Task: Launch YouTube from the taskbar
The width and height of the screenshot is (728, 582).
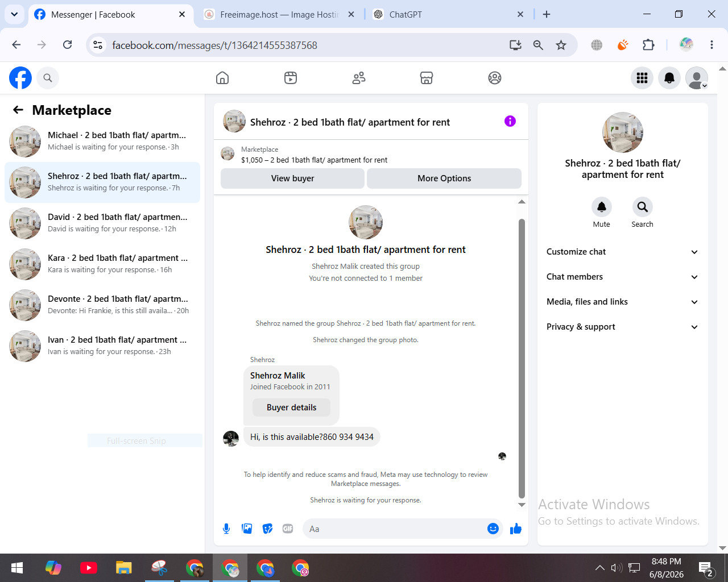Action: coord(89,568)
